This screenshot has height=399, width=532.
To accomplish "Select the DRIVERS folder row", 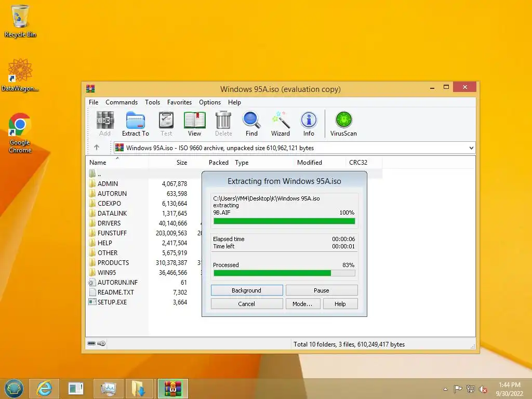I will [144, 223].
